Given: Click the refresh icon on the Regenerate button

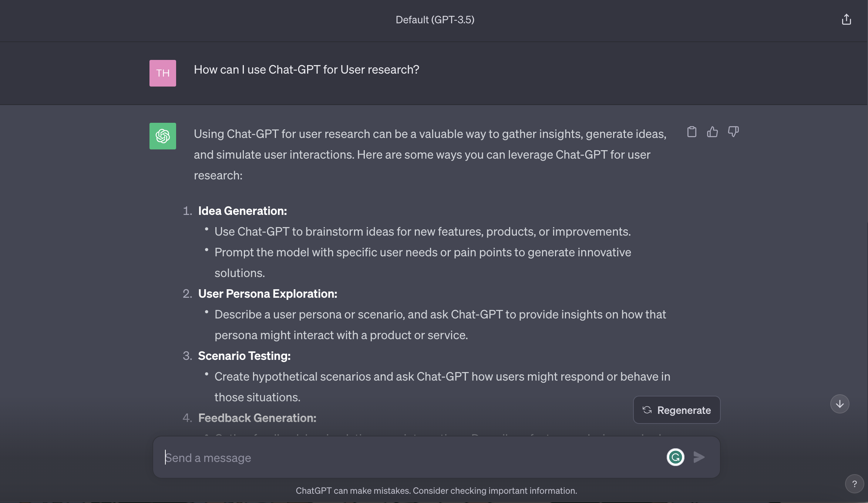Looking at the screenshot, I should tap(647, 410).
